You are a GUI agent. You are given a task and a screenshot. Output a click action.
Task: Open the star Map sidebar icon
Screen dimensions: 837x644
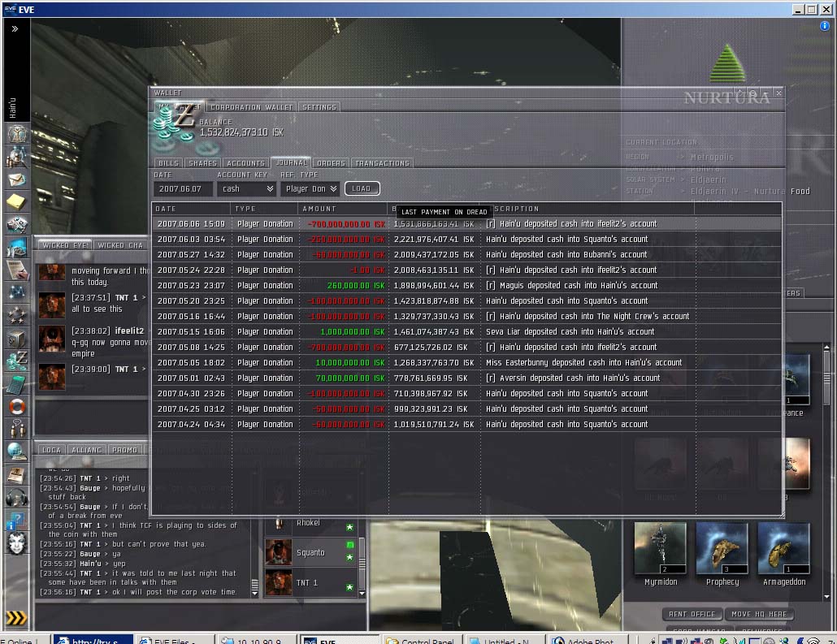(x=17, y=292)
